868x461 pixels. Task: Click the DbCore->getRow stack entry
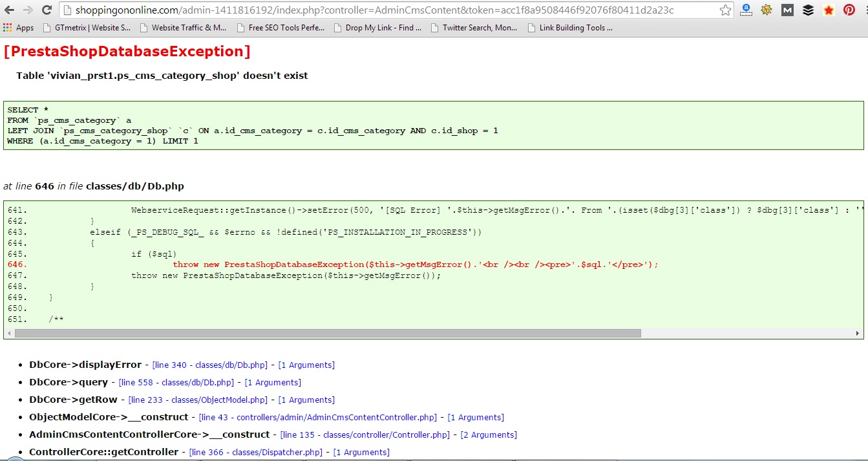click(x=73, y=400)
